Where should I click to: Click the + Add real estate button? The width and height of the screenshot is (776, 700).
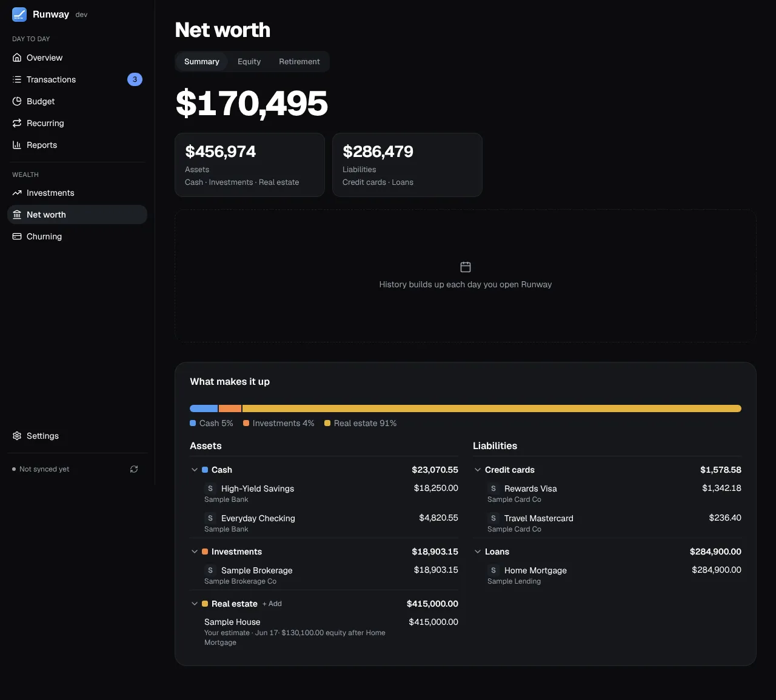point(272,604)
